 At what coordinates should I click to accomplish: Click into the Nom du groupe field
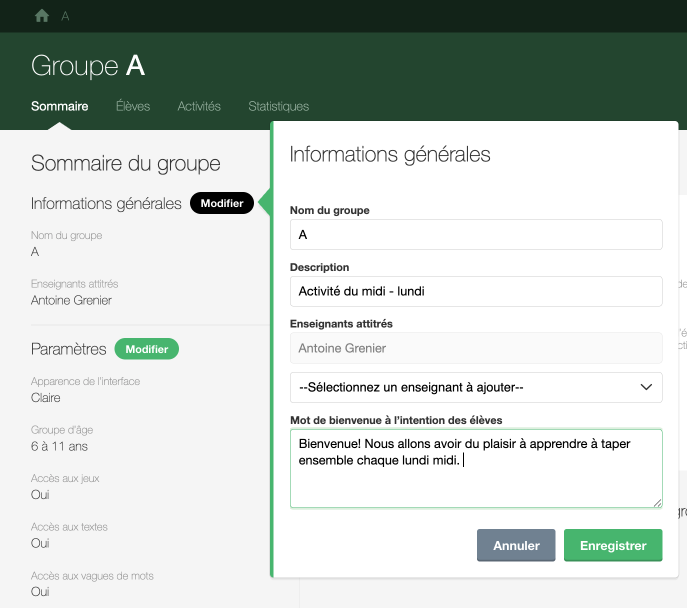coord(475,234)
